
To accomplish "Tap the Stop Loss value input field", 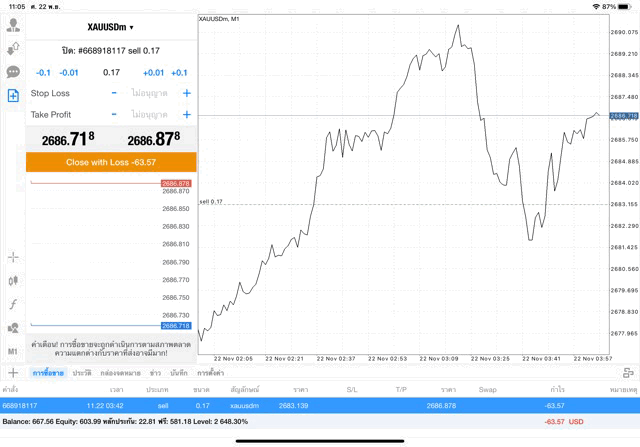I will [150, 93].
